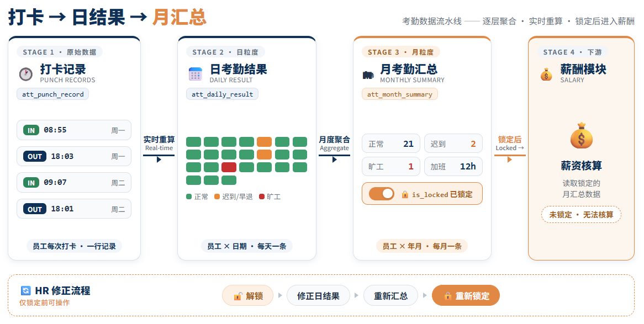Click the att_punch_record table tag
The width and height of the screenshot is (644, 324).
(52, 94)
